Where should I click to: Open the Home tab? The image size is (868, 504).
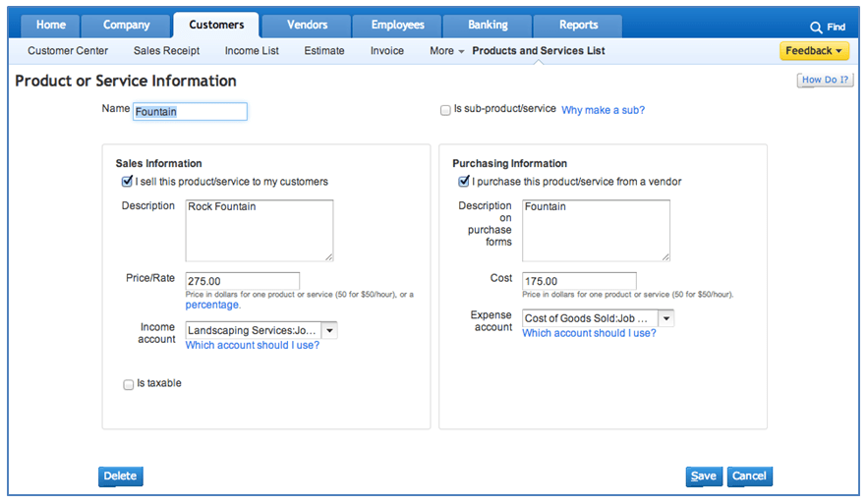click(51, 25)
